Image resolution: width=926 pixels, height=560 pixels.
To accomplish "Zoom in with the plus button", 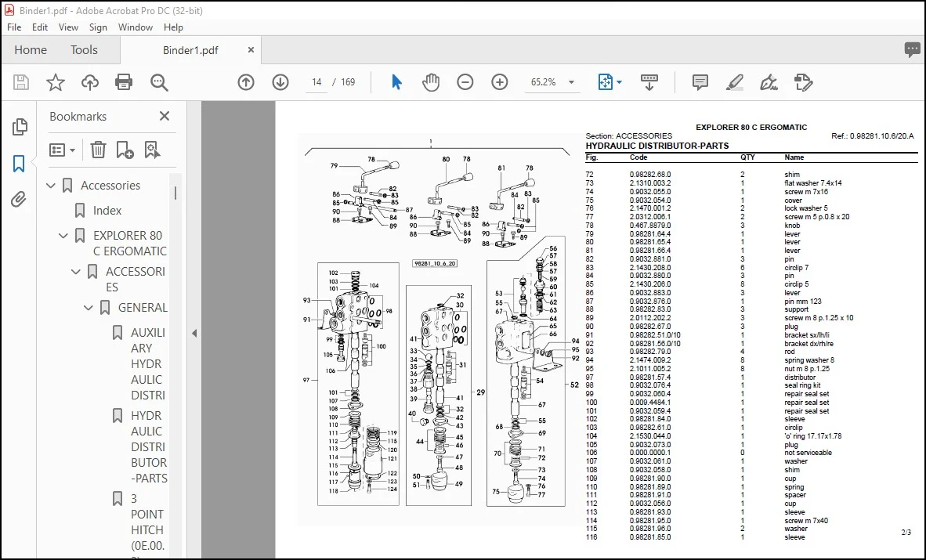I will (500, 82).
